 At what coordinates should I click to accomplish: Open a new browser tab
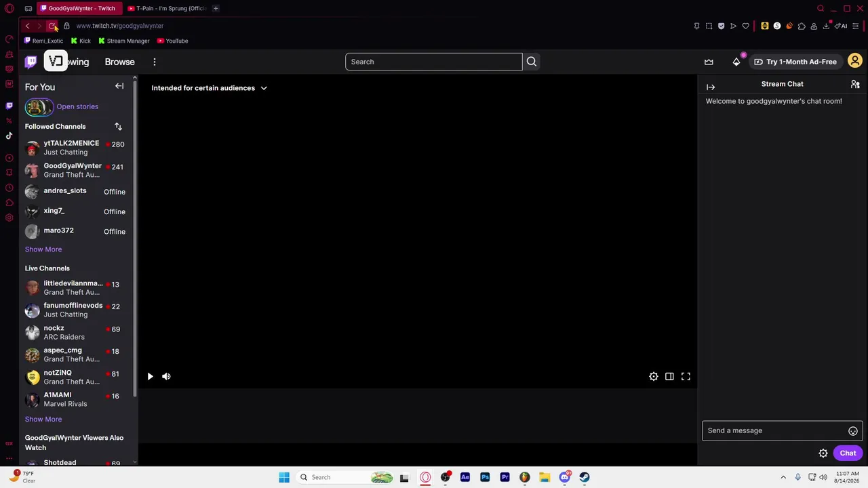coord(216,8)
